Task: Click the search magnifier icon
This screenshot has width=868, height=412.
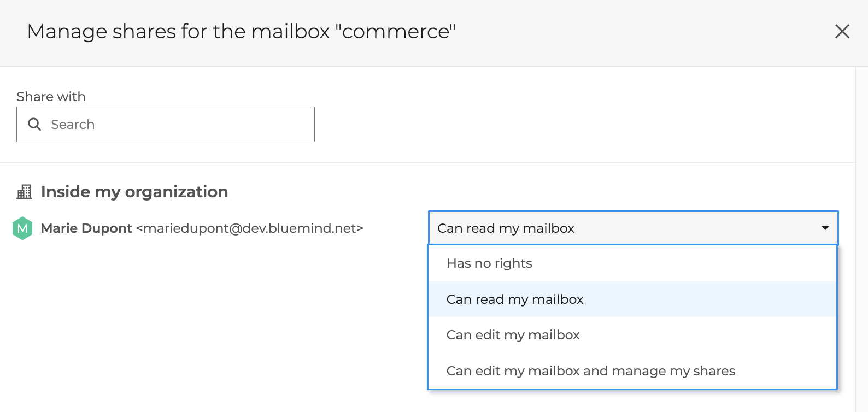Action: point(34,125)
